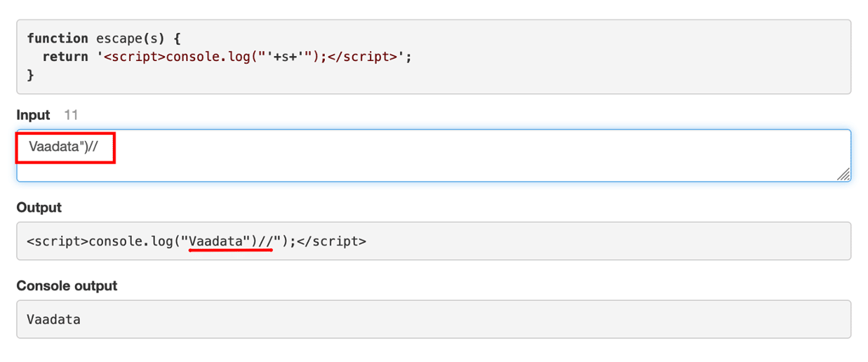Click the resize handle of Input textarea
Screen dimensions: 868x362
pos(843,174)
